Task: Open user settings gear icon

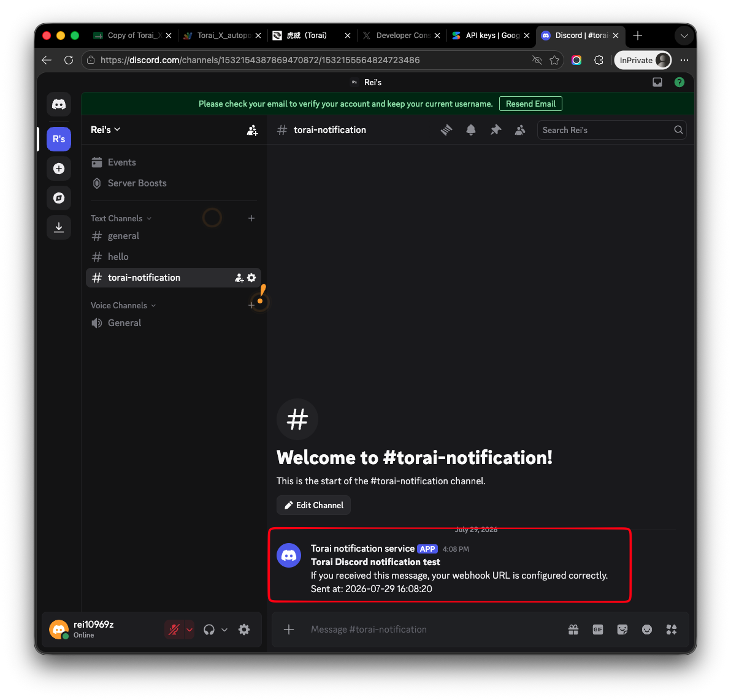Action: tap(244, 630)
